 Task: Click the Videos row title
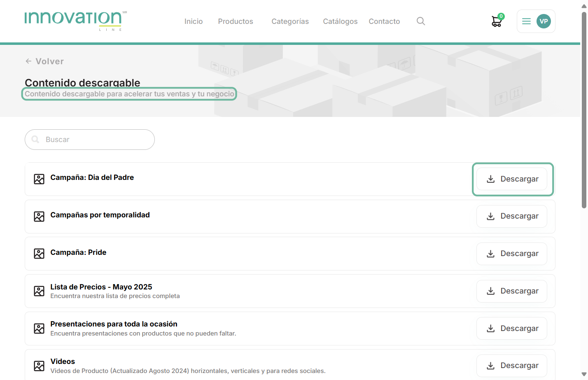(63, 361)
